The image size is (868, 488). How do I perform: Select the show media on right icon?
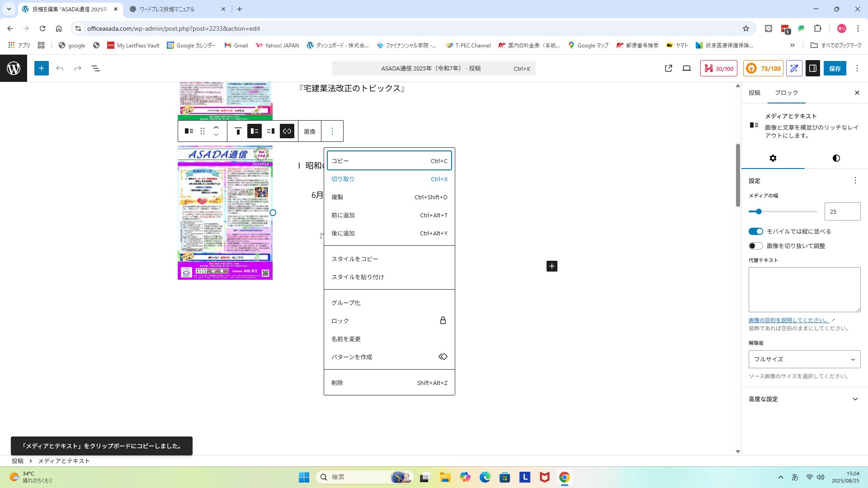(x=271, y=131)
